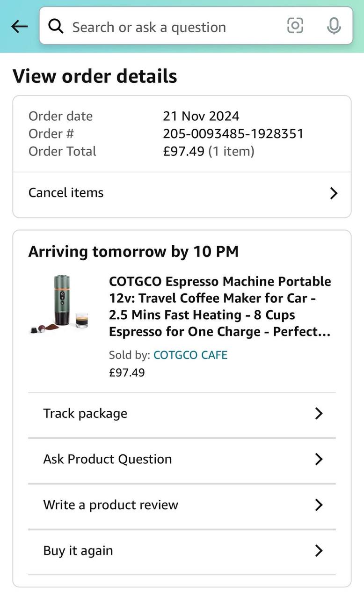
Task: Select the Write a product review label
Action: pos(111,505)
